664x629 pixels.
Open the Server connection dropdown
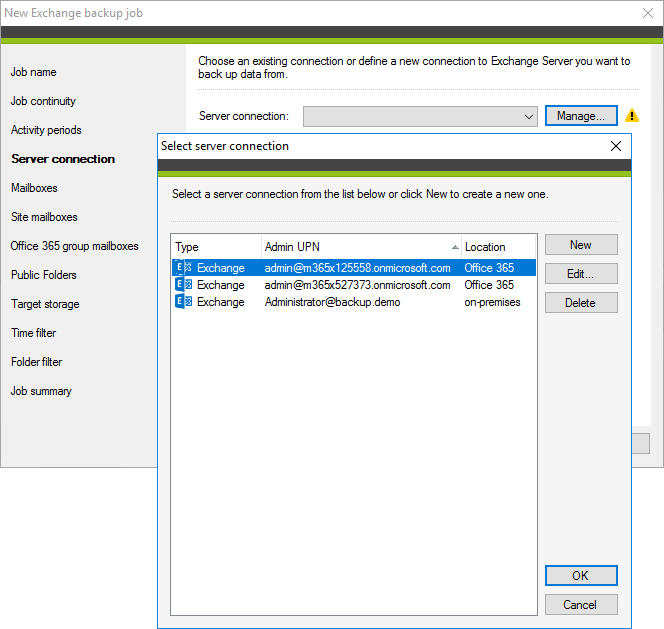tap(420, 116)
